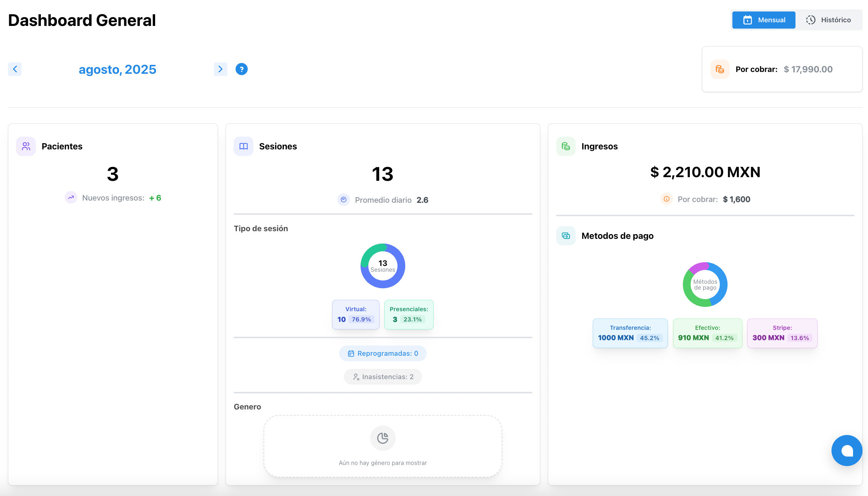Click the blue help question mark icon
This screenshot has width=868, height=496.
(241, 69)
